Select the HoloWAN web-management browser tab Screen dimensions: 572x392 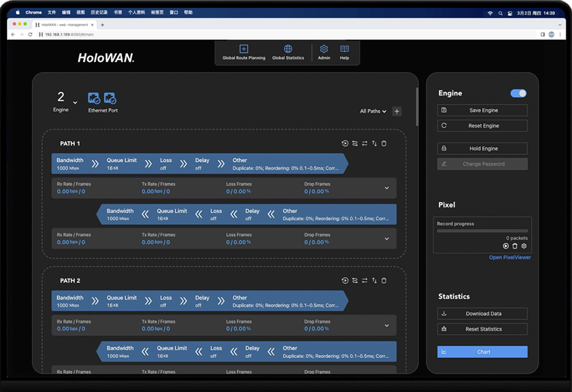65,25
